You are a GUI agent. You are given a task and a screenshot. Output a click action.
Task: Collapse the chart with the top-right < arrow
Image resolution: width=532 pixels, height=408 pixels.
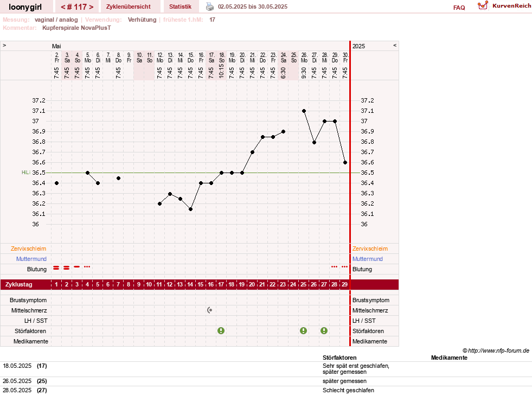[395, 45]
